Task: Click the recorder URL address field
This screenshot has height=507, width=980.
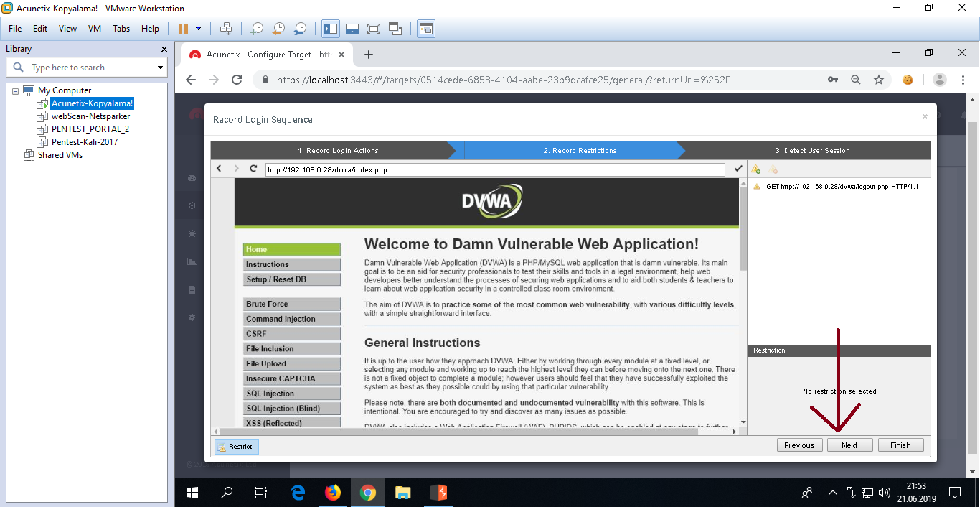Action: [495, 169]
